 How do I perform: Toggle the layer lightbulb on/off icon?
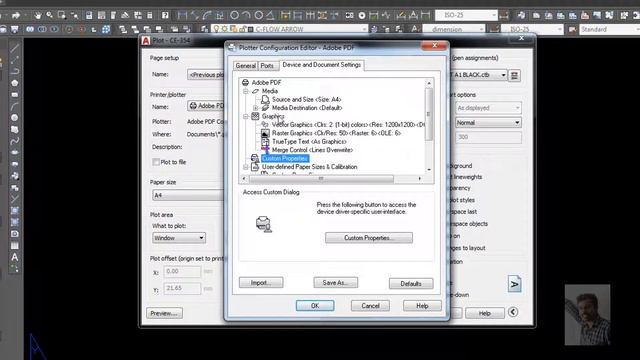(216, 29)
